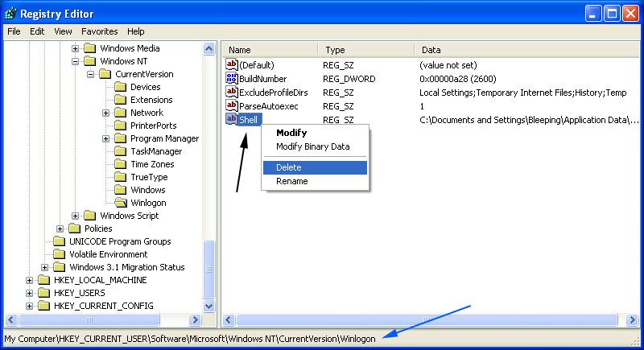Click the Windows Media folder icon
This screenshot has height=350, width=644.
tap(89, 48)
